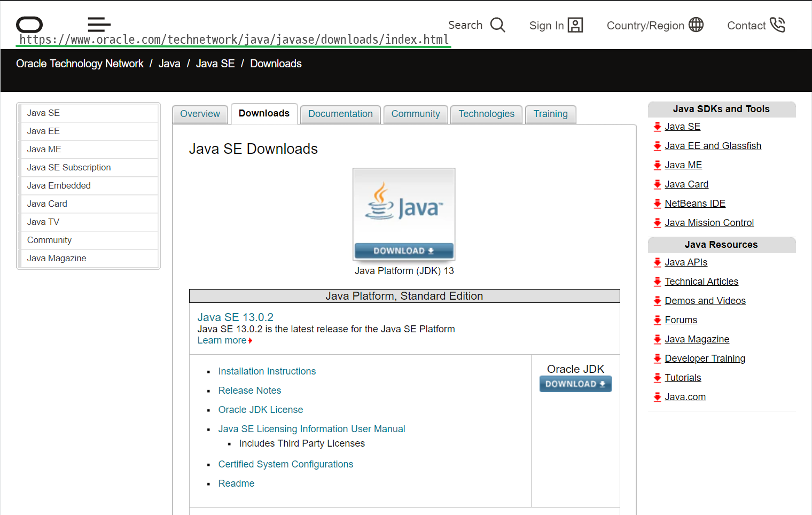Open the Learn more link
The image size is (812, 515).
pyautogui.click(x=224, y=340)
